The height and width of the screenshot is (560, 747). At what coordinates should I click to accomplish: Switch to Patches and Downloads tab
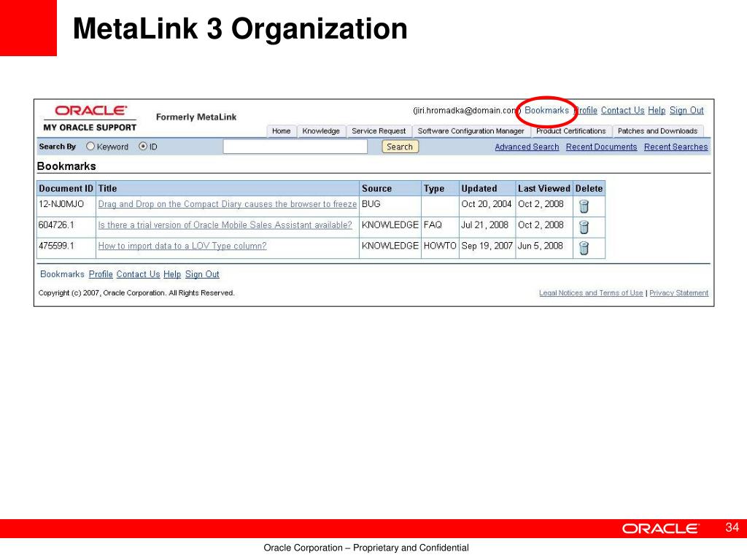pos(657,131)
